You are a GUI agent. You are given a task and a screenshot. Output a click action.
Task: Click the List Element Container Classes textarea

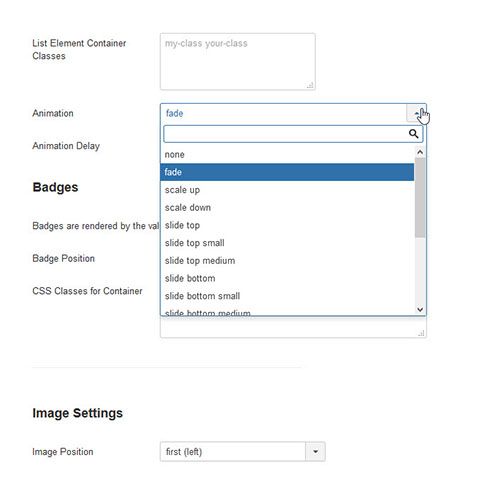pos(238,62)
